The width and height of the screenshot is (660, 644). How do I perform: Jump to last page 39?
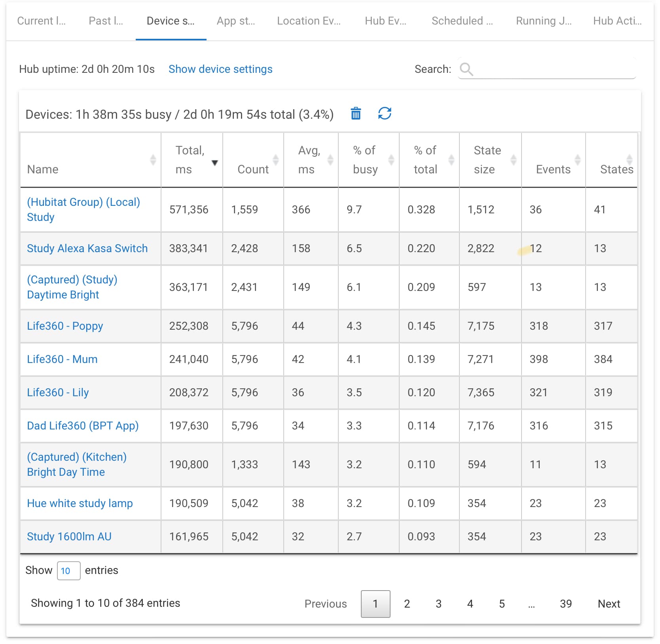[x=566, y=604]
